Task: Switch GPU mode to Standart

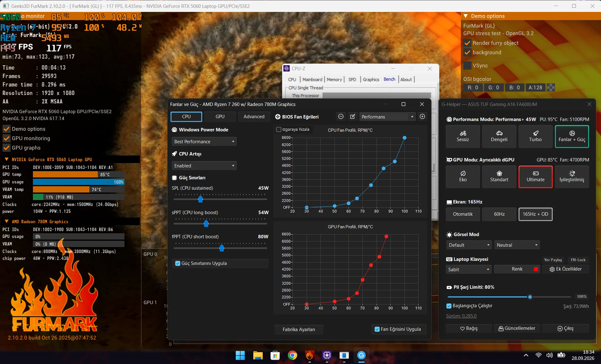Action: pyautogui.click(x=499, y=177)
